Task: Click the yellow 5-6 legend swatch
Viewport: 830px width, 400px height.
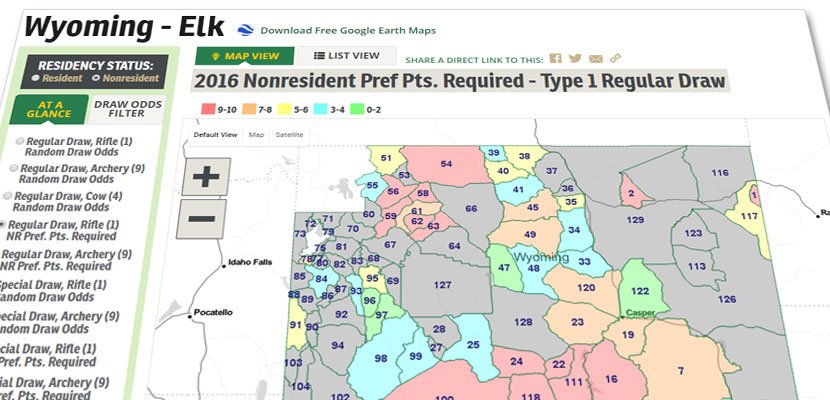Action: pyautogui.click(x=286, y=110)
